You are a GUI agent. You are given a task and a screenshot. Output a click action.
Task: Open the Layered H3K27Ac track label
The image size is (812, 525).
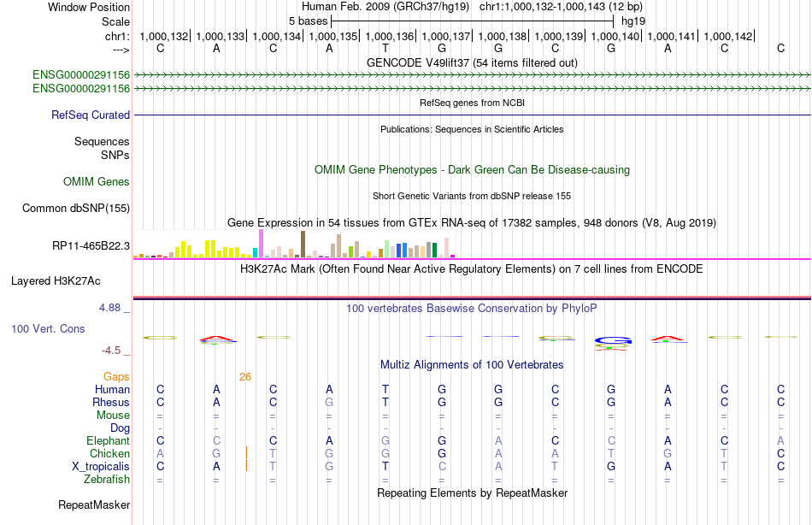(56, 281)
